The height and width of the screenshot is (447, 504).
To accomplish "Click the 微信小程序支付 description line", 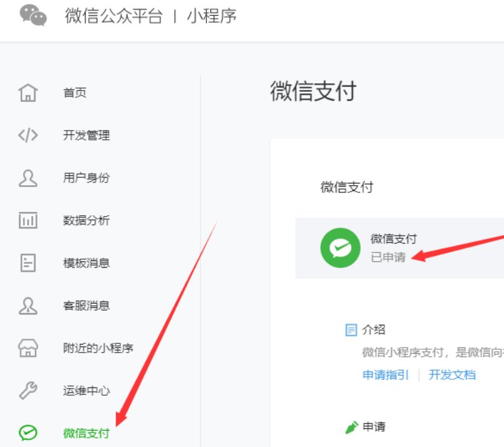I will click(x=433, y=352).
